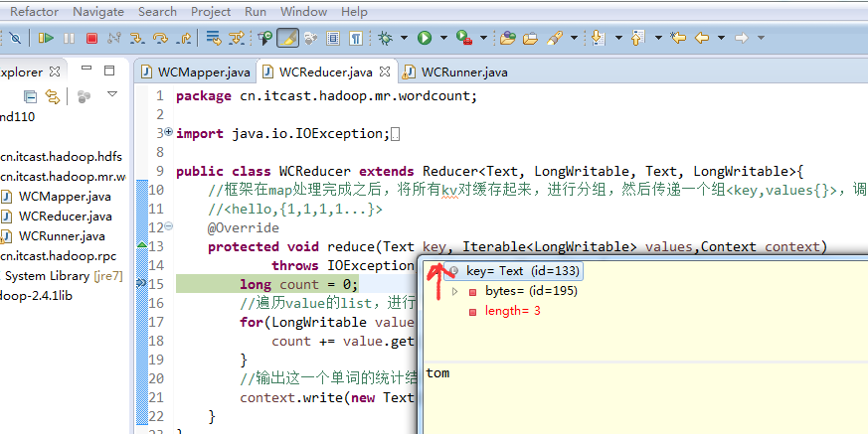
Task: Terminate the running debug session
Action: point(91,38)
